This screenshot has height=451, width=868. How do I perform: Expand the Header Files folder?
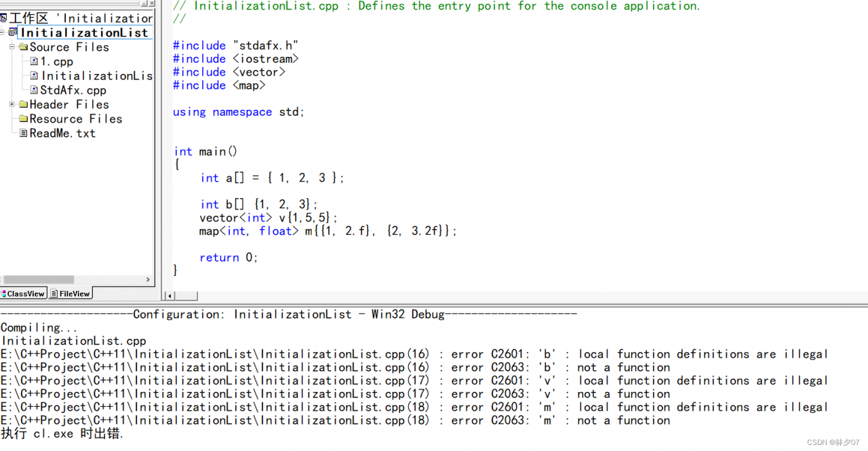click(x=12, y=104)
